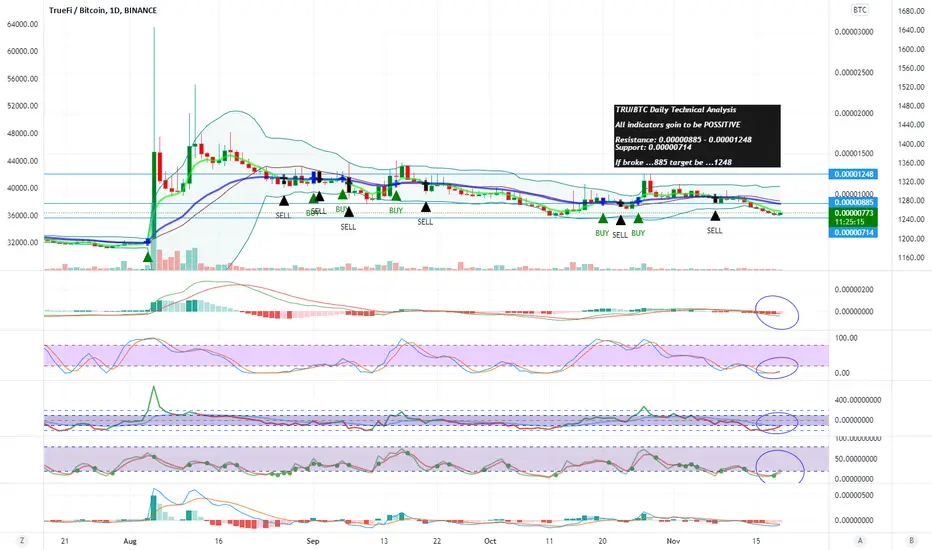The height and width of the screenshot is (550, 932).
Task: Click the TrueFi / Bitcoin, 1D, BINANCE title
Action: pyautogui.click(x=103, y=10)
